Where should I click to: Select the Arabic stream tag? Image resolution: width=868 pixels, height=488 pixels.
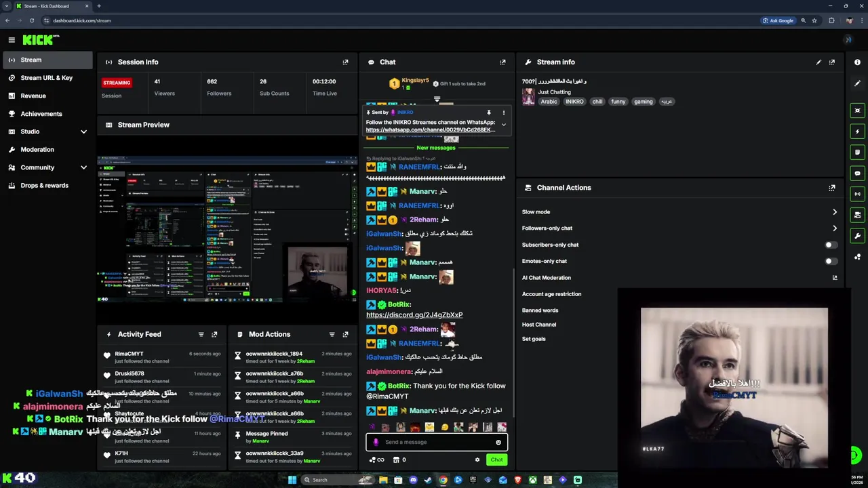[549, 102]
